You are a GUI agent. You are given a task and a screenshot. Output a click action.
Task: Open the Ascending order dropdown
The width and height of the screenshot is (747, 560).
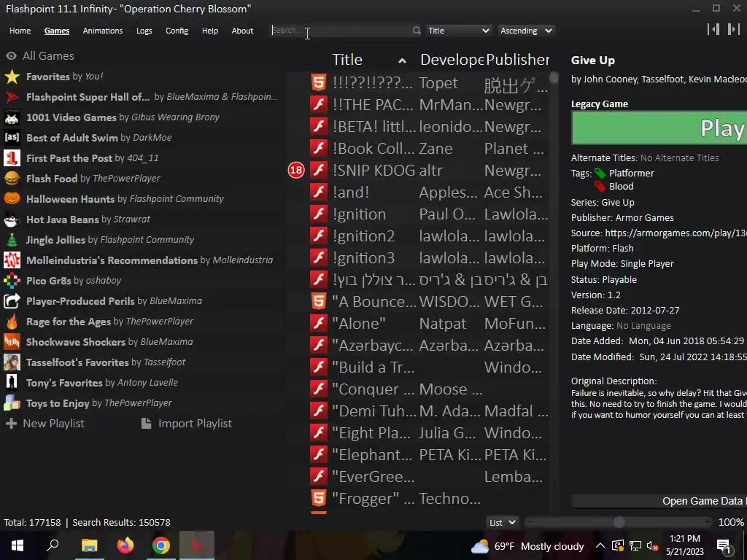(526, 31)
